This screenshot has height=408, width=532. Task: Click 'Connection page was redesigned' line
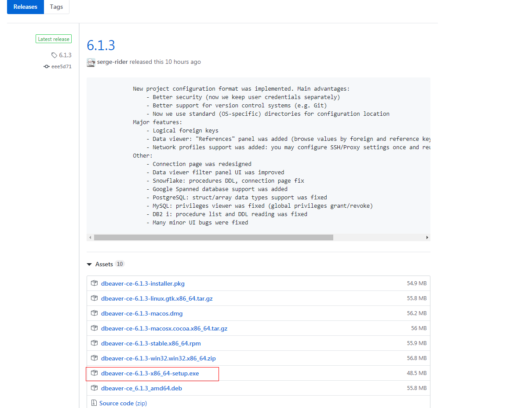point(199,164)
